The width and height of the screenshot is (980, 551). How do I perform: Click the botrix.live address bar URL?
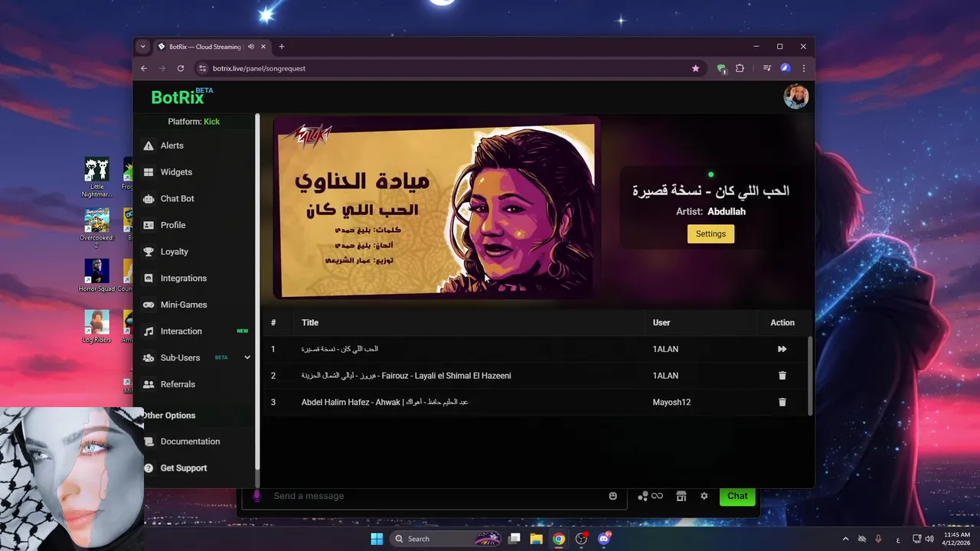pyautogui.click(x=259, y=68)
